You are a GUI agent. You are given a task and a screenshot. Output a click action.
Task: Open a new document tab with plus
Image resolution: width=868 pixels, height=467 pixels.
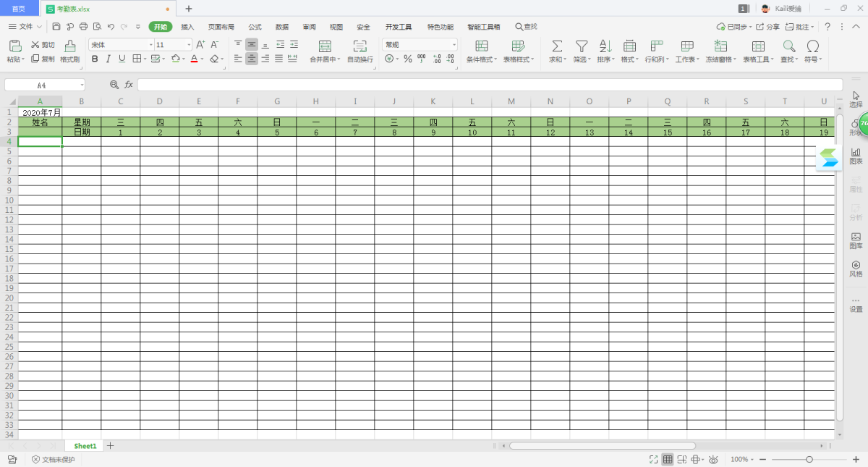(189, 9)
